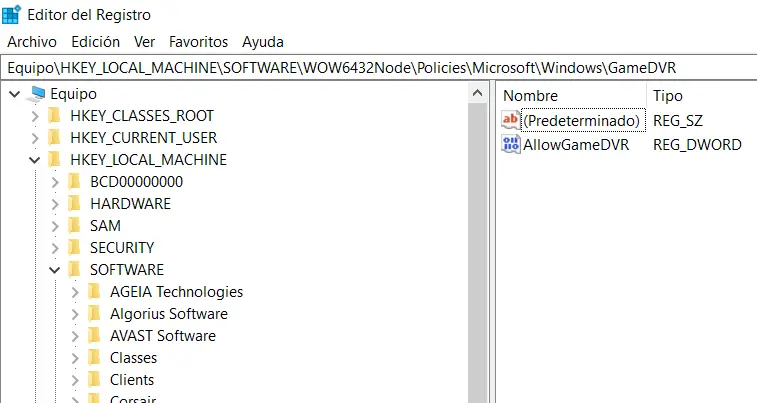Open the Favoritos menu

tap(198, 42)
